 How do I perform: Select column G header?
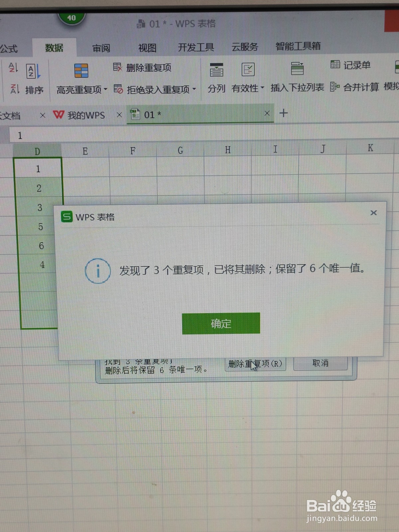tap(180, 150)
